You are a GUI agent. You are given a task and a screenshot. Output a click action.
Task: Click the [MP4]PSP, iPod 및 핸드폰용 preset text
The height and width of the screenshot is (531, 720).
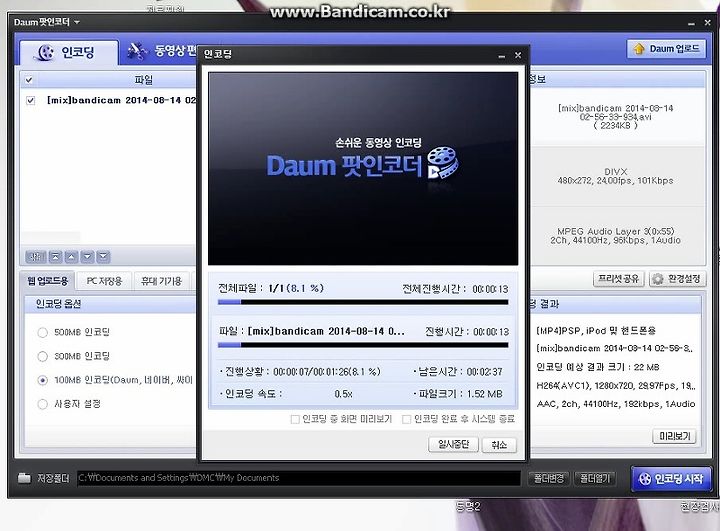596,330
